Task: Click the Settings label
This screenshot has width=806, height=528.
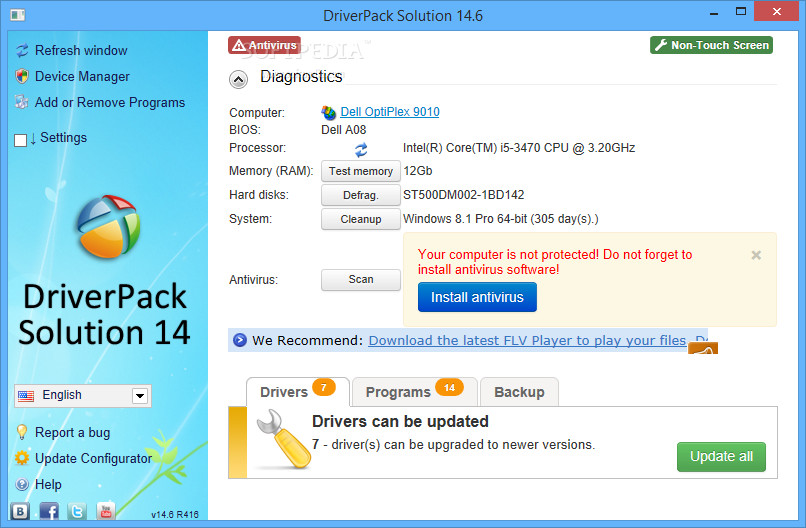Action: 64,137
